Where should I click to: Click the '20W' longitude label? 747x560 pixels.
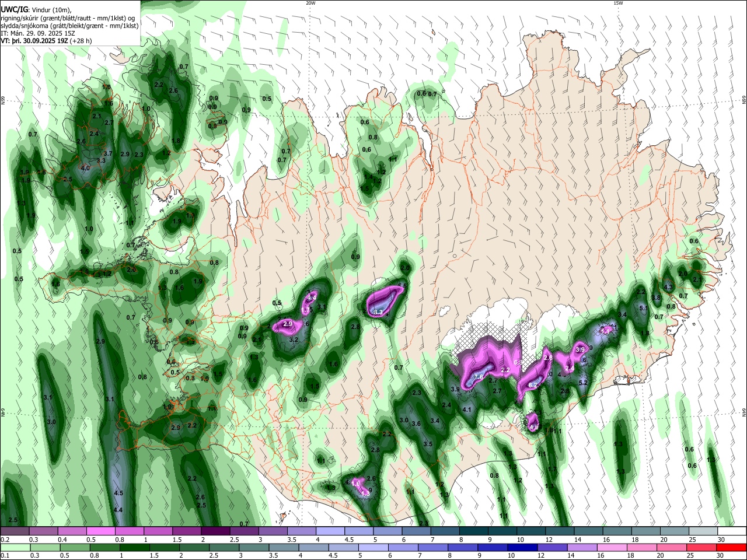coord(310,3)
